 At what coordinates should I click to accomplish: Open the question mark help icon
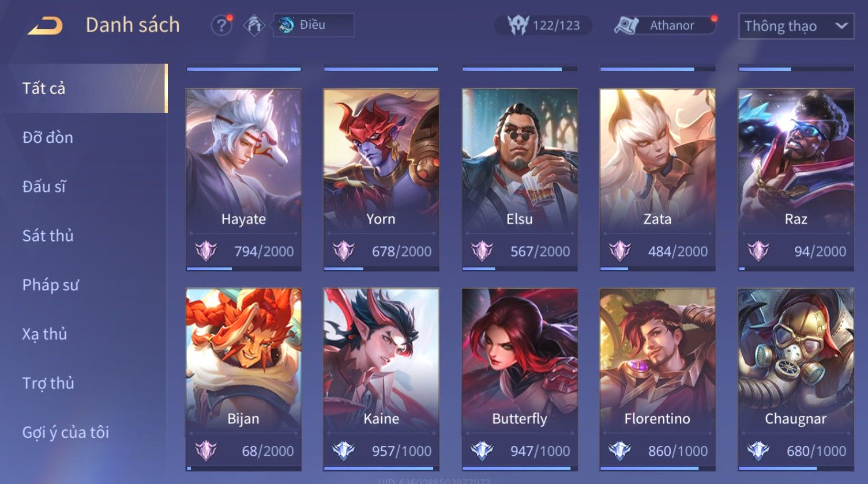pos(221,25)
